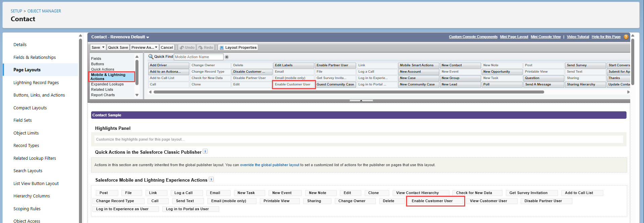Select View Customer User in Lightning actions section
644x223 pixels.
point(492,201)
